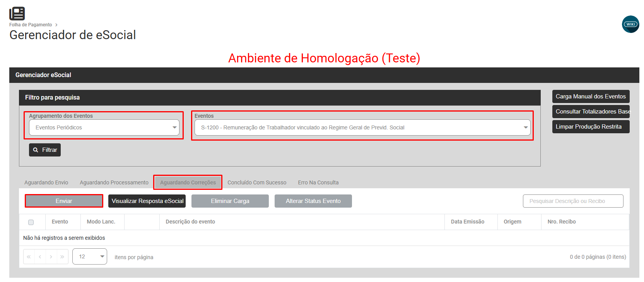Click the Eliminar Carga button
The height and width of the screenshot is (282, 644).
(230, 201)
